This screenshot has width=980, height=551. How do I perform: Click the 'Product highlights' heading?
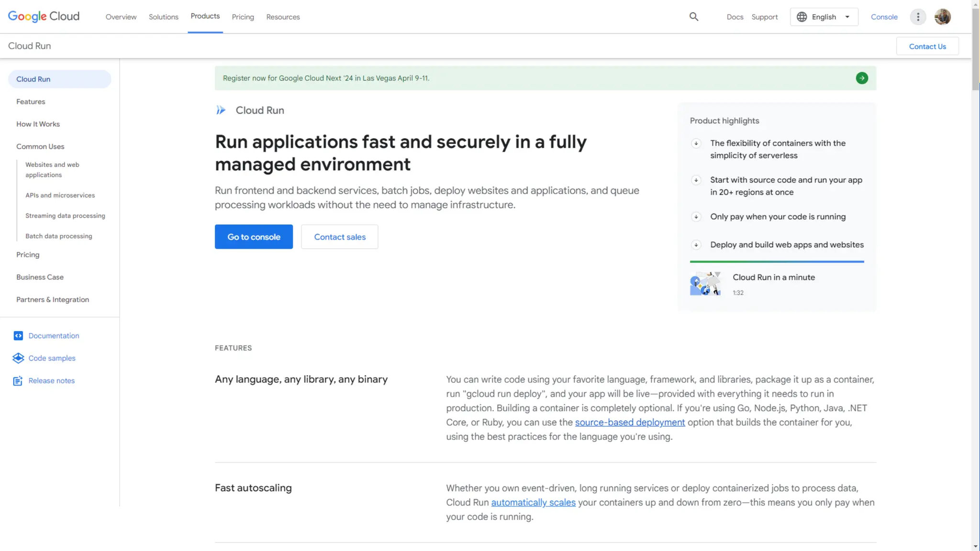pos(724,121)
